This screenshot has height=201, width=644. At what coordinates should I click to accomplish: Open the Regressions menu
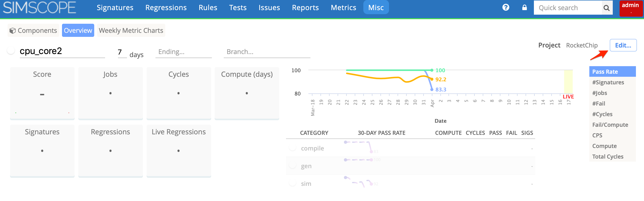tap(166, 8)
